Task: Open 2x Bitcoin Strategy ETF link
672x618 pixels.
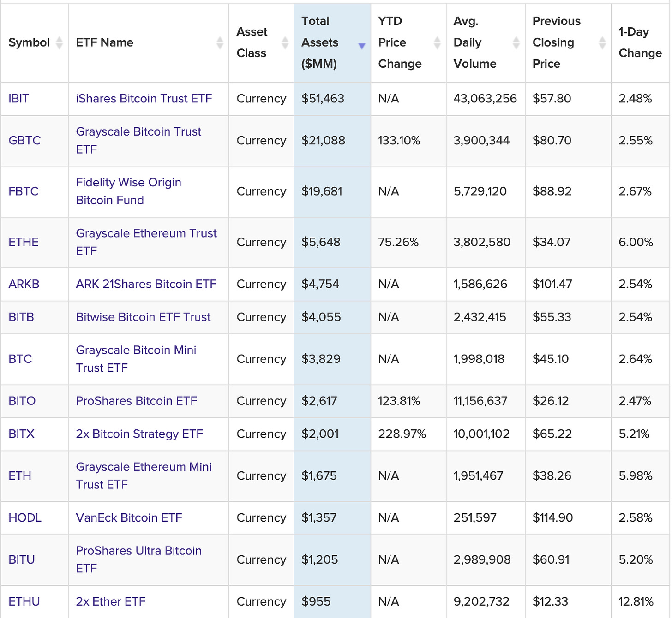Action: coord(139,434)
